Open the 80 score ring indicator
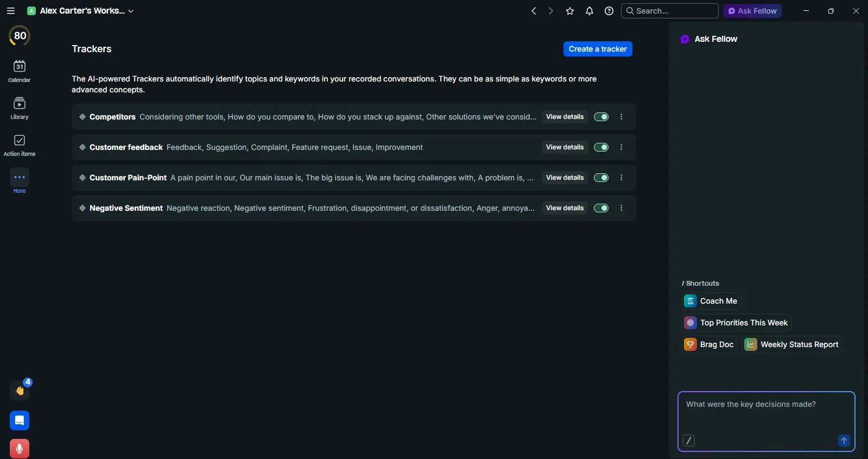Viewport: 868px width, 459px height. click(20, 36)
